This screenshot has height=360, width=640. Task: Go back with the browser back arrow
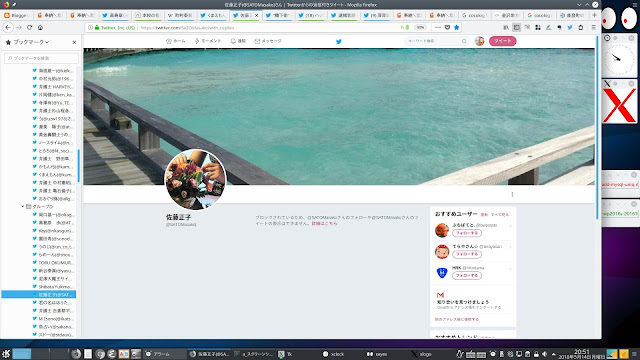(x=8, y=27)
